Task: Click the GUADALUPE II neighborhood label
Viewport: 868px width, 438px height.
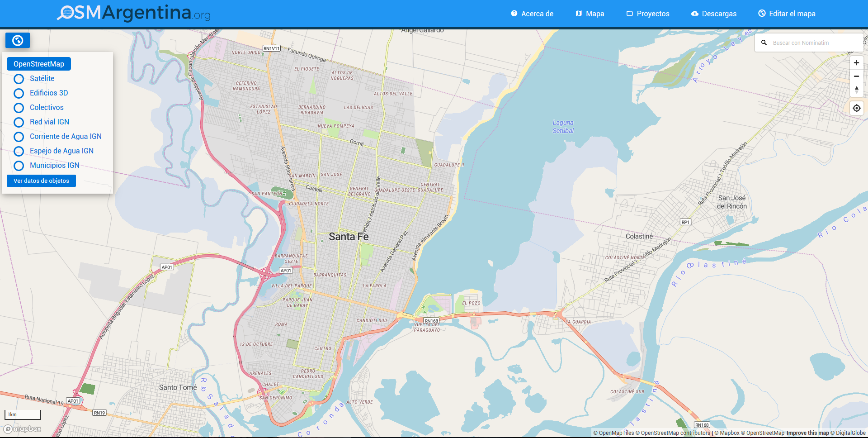Action: pos(449,165)
